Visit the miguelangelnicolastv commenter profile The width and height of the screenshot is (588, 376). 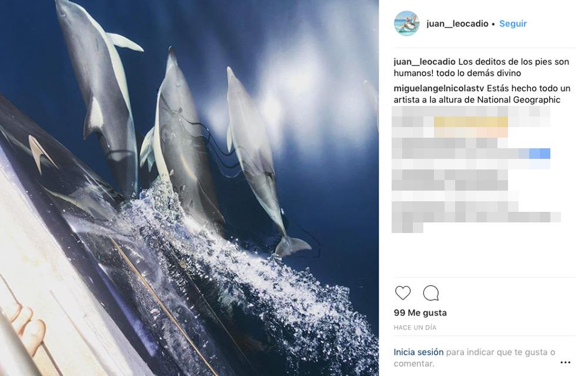(x=439, y=89)
